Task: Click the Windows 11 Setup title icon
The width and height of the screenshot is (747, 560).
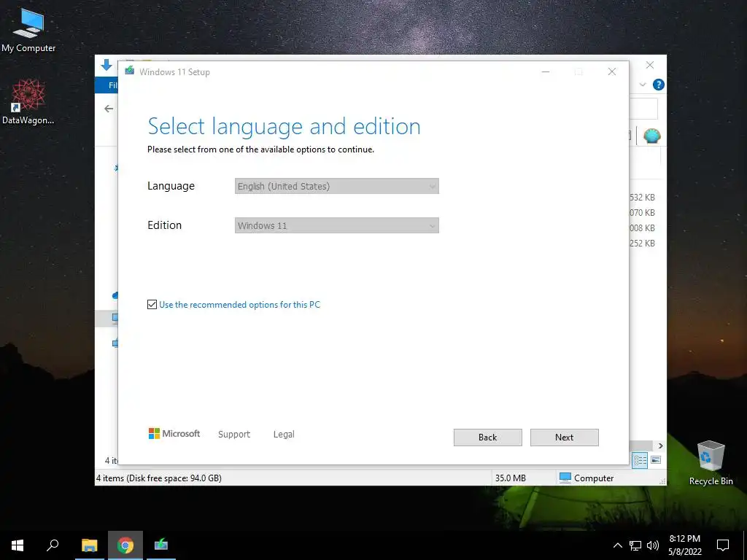Action: coord(129,71)
